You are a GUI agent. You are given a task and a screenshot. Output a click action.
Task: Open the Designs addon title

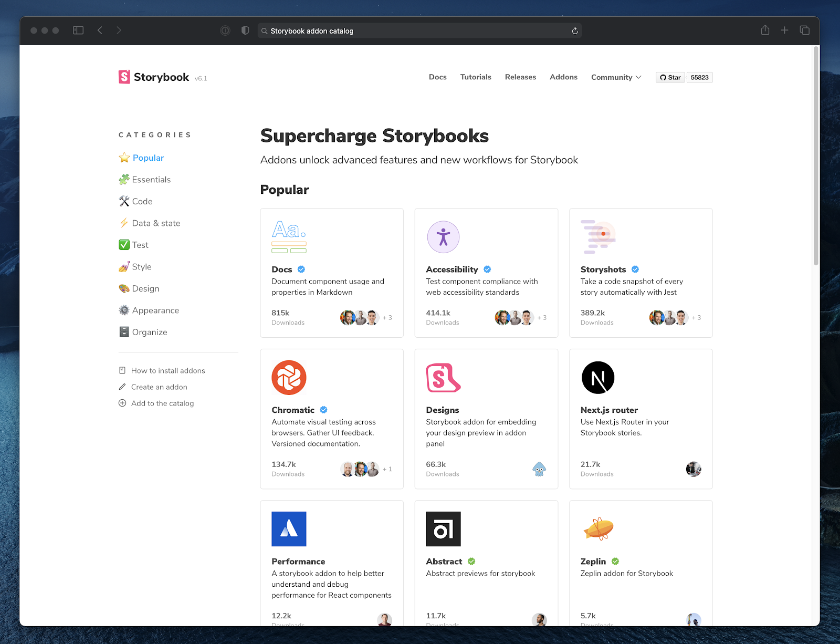(443, 410)
